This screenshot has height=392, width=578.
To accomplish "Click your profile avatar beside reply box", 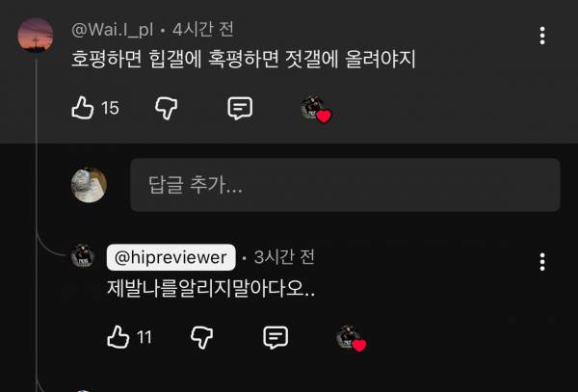I will 89,185.
